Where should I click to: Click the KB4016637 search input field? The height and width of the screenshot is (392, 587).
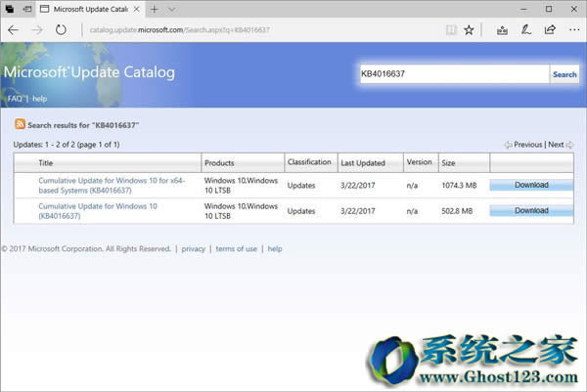(x=452, y=74)
